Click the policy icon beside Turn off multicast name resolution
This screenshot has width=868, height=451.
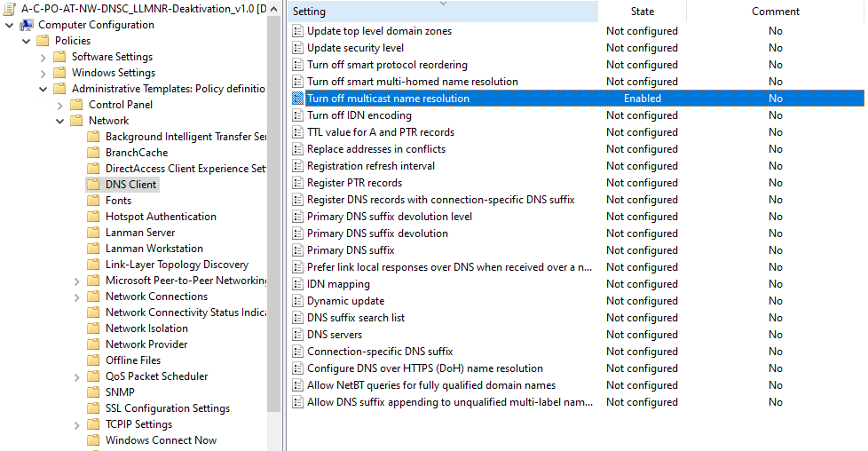[298, 99]
